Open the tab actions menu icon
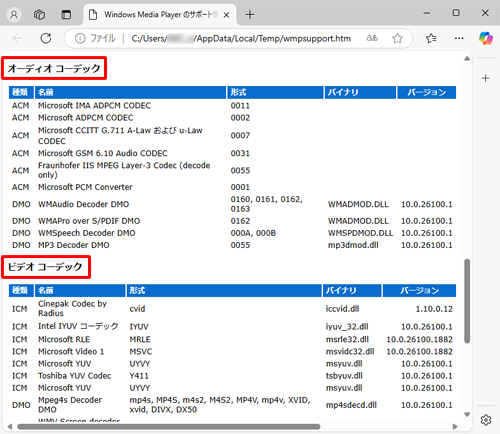This screenshot has height=434, width=500. pos(66,15)
